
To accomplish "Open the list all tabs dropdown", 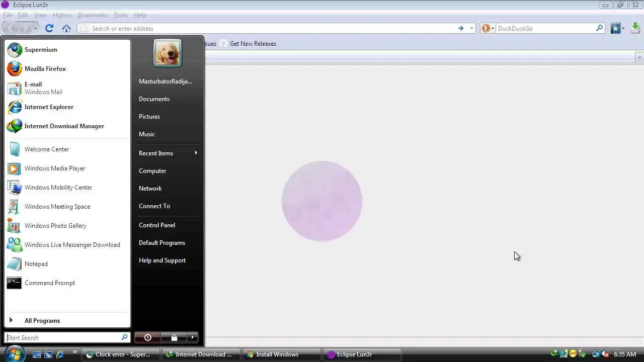I will [639, 57].
